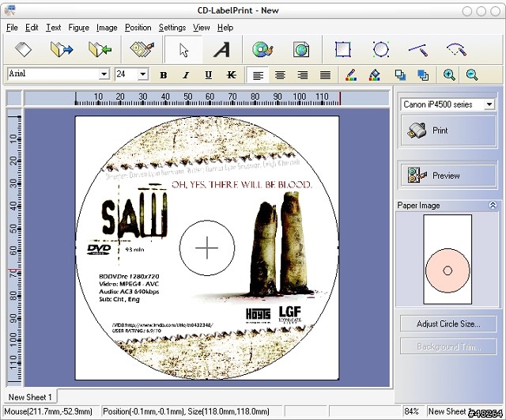Click the paper image disc thumbnail
Screen dimensions: 506x420
[x=447, y=271]
